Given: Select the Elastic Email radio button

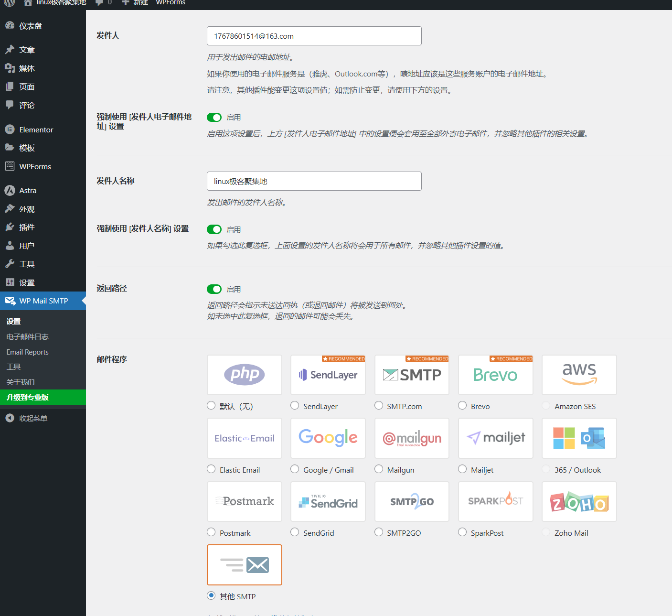Looking at the screenshot, I should (x=211, y=469).
